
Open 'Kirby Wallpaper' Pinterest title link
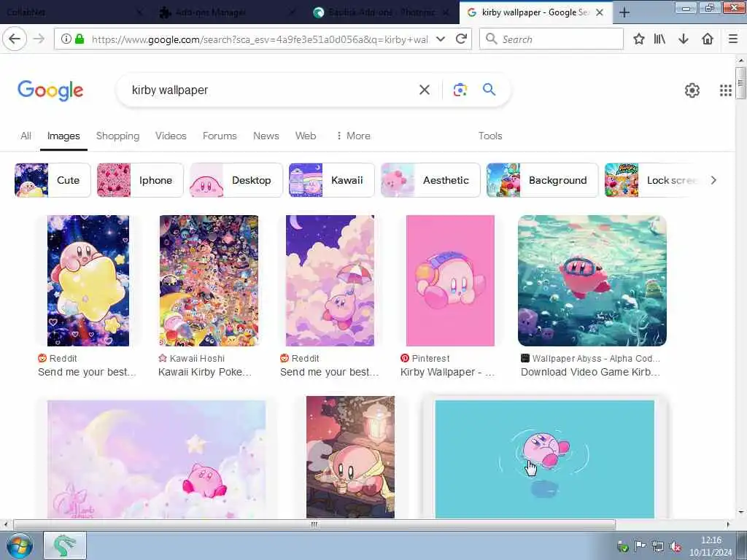pos(447,372)
